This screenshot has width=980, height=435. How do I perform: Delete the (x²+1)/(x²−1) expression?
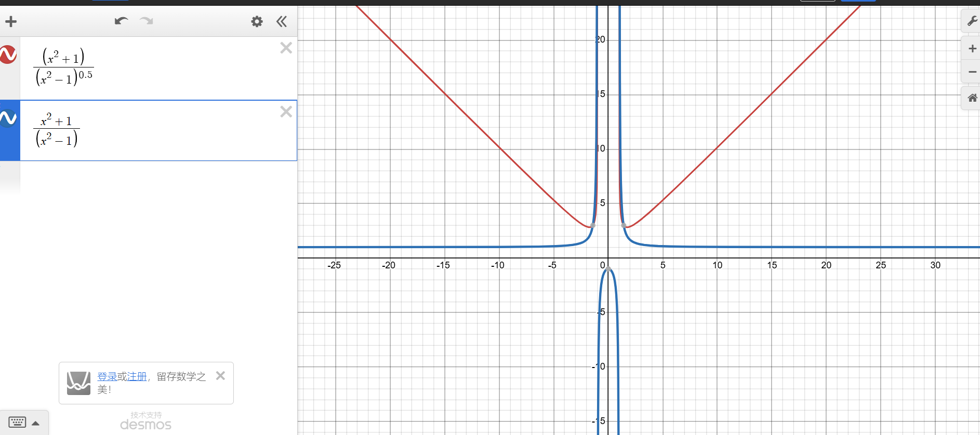286,112
